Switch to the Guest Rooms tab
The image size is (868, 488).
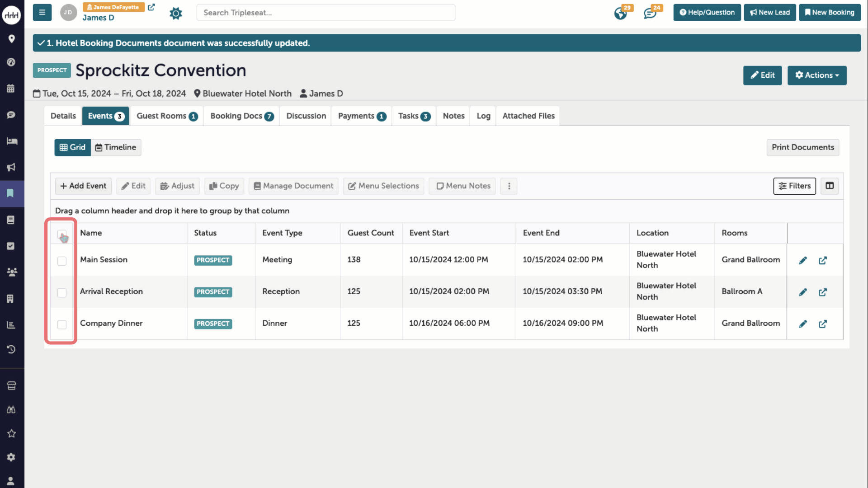pos(166,116)
